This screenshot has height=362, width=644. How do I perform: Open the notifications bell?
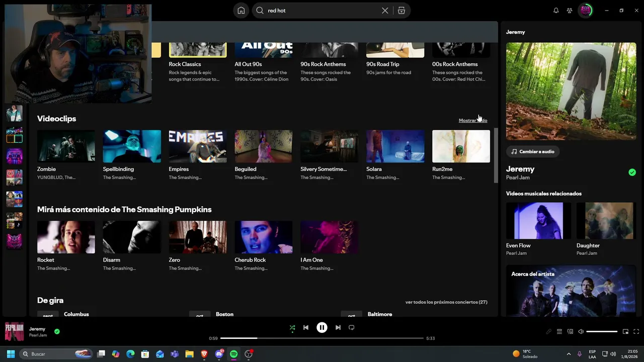pyautogui.click(x=556, y=11)
